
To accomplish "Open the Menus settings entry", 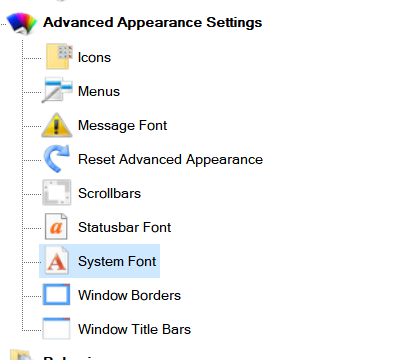I will pyautogui.click(x=99, y=91).
